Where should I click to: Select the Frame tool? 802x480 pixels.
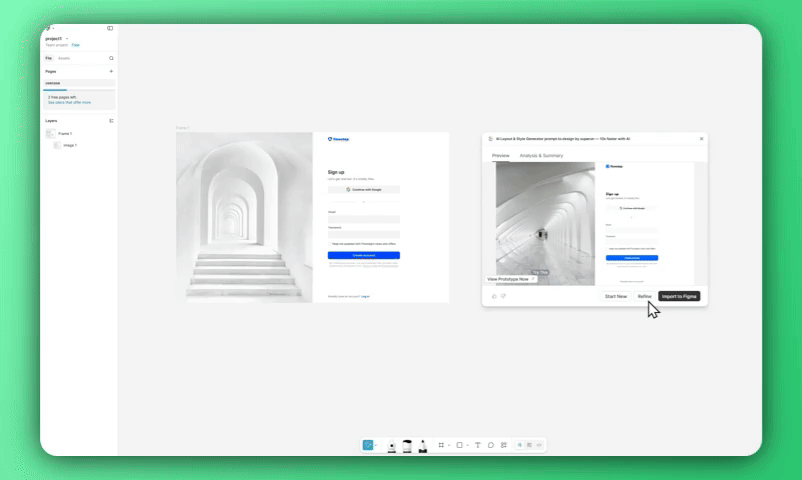[441, 445]
